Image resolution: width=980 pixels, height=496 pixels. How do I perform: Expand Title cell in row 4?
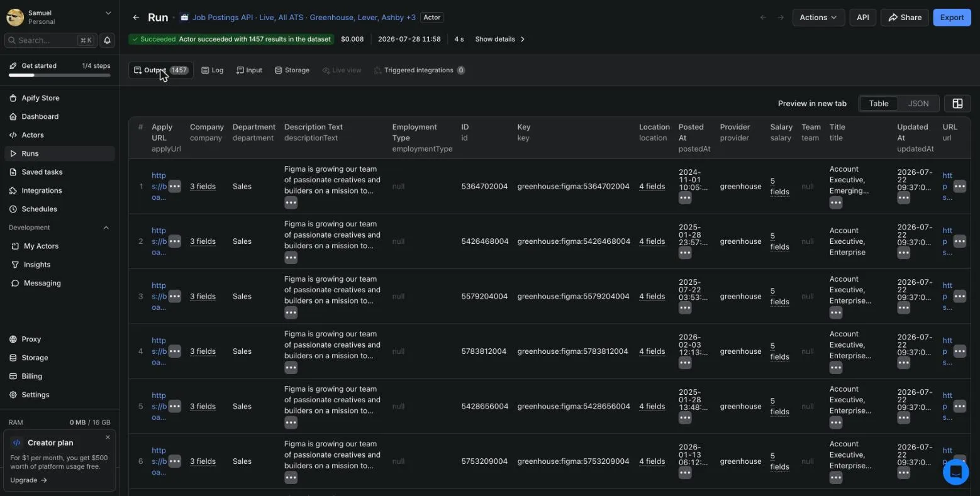tap(836, 368)
